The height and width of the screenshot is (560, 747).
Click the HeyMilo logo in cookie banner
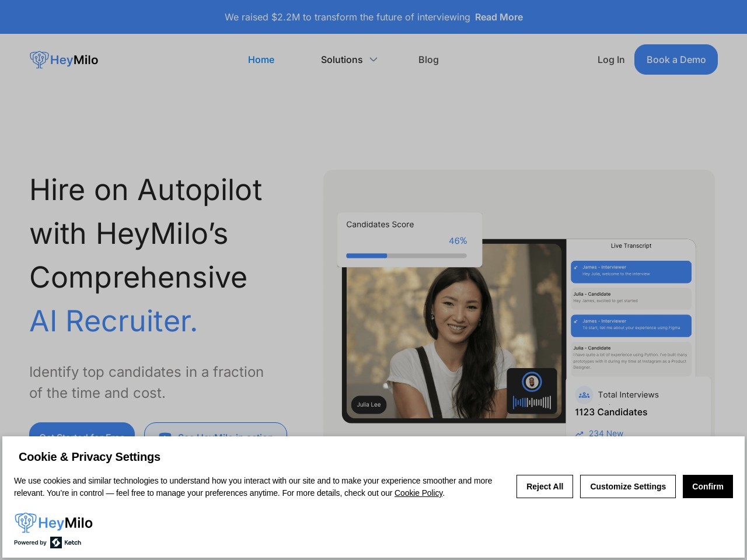point(54,523)
